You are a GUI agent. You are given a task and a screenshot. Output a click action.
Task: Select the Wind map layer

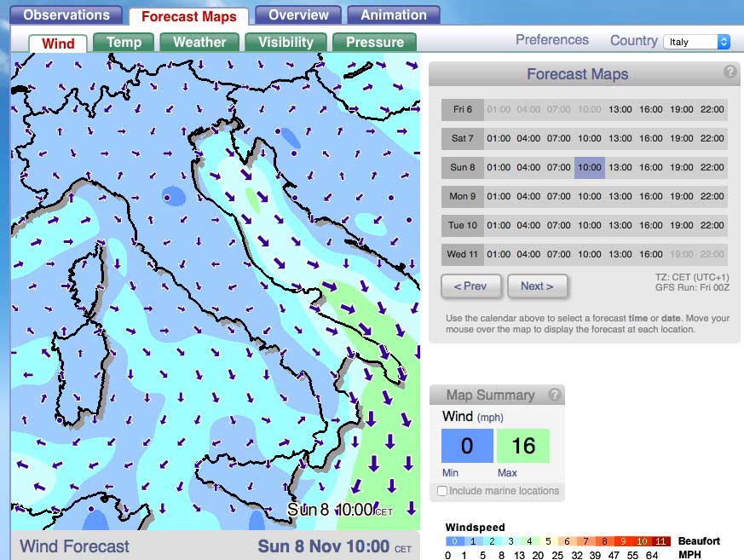[x=57, y=43]
